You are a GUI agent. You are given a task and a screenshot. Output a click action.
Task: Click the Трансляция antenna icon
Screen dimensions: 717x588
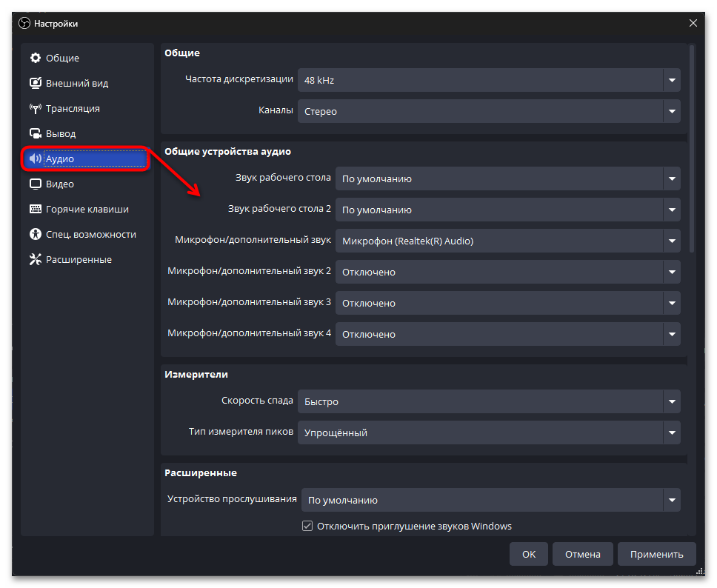pyautogui.click(x=35, y=109)
